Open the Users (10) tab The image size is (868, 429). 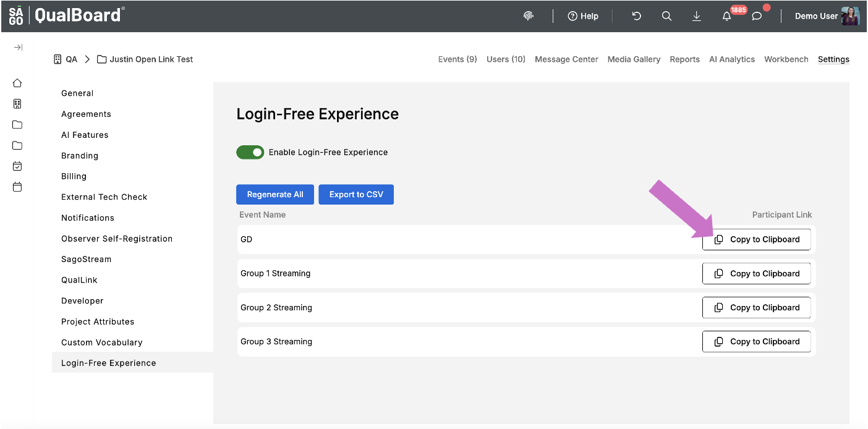(x=506, y=59)
